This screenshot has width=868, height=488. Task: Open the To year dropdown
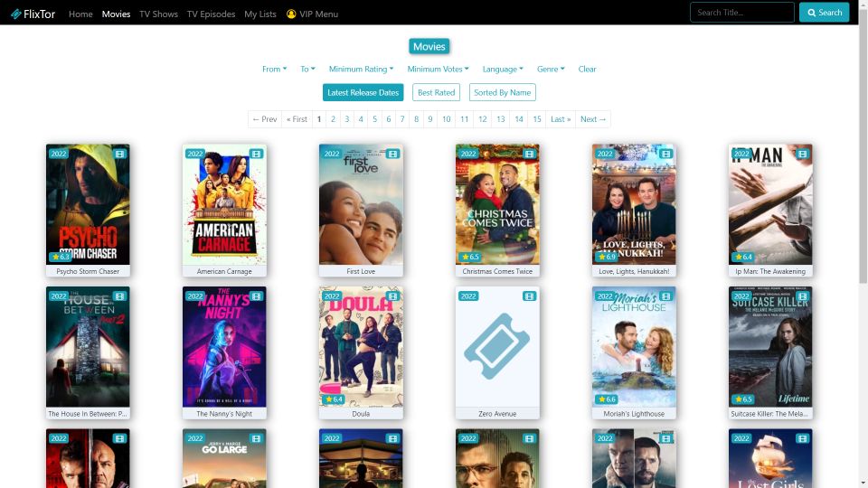pyautogui.click(x=307, y=70)
